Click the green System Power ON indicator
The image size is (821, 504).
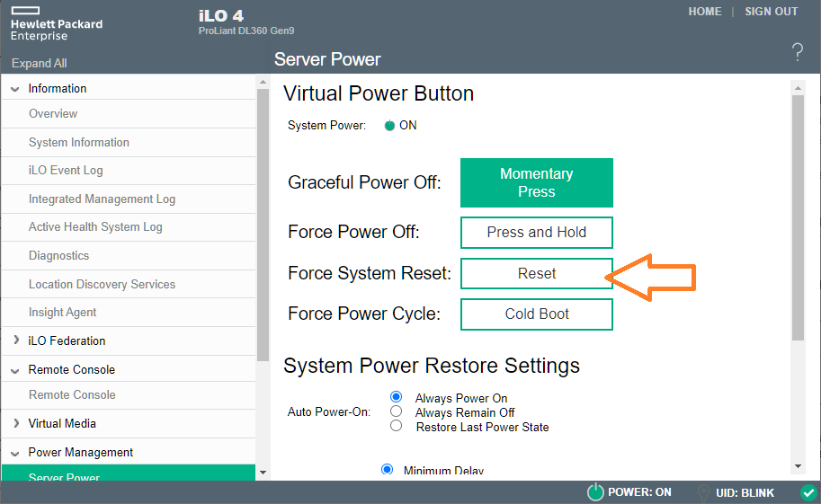pos(389,126)
